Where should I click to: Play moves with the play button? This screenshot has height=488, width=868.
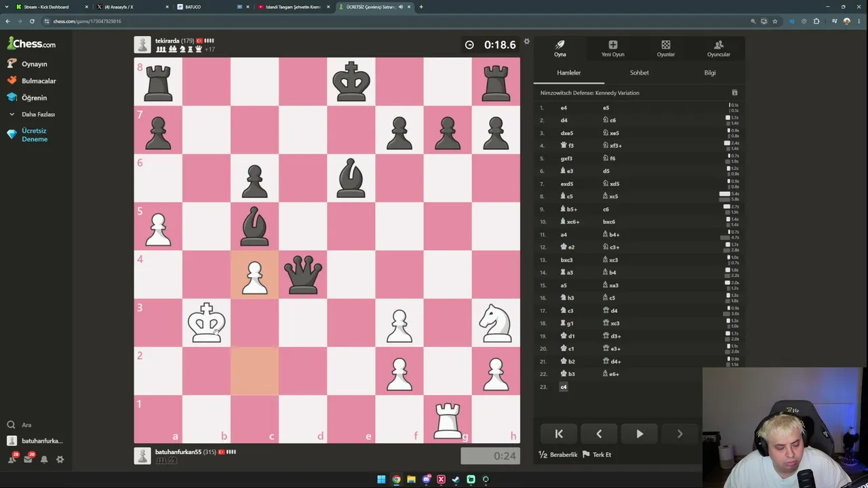(639, 434)
